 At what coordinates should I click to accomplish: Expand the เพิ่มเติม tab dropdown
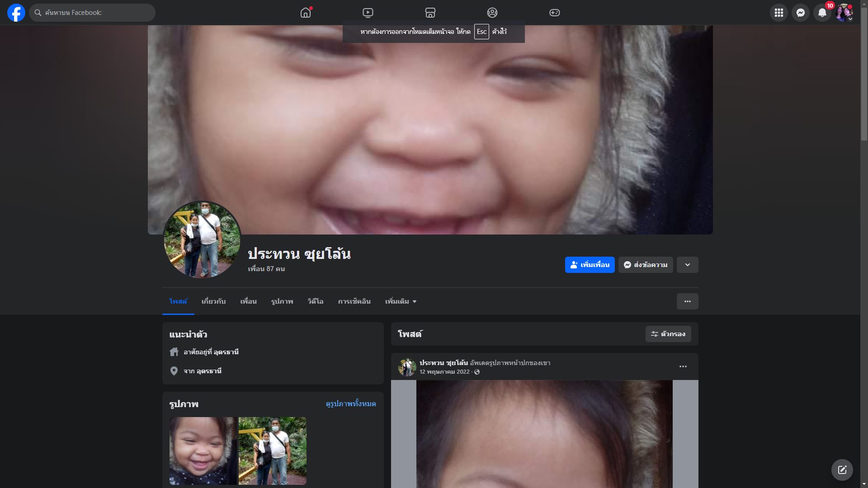tap(401, 301)
